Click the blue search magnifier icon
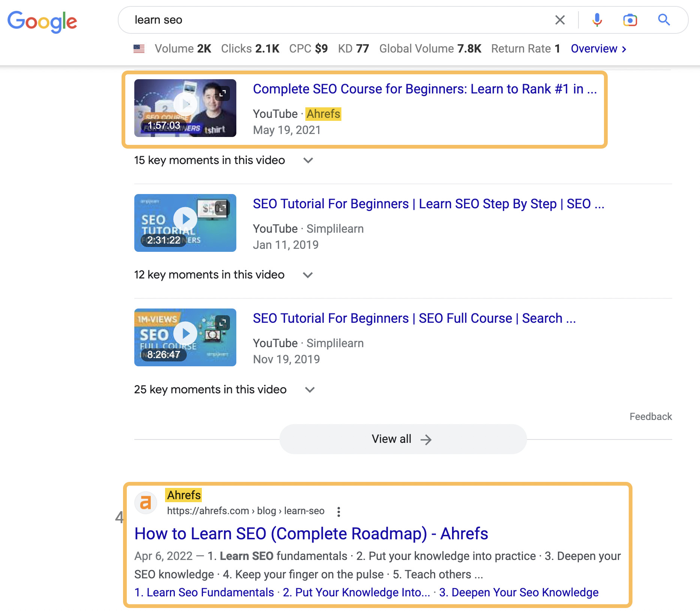Viewport: 700px width, 611px height. [664, 20]
